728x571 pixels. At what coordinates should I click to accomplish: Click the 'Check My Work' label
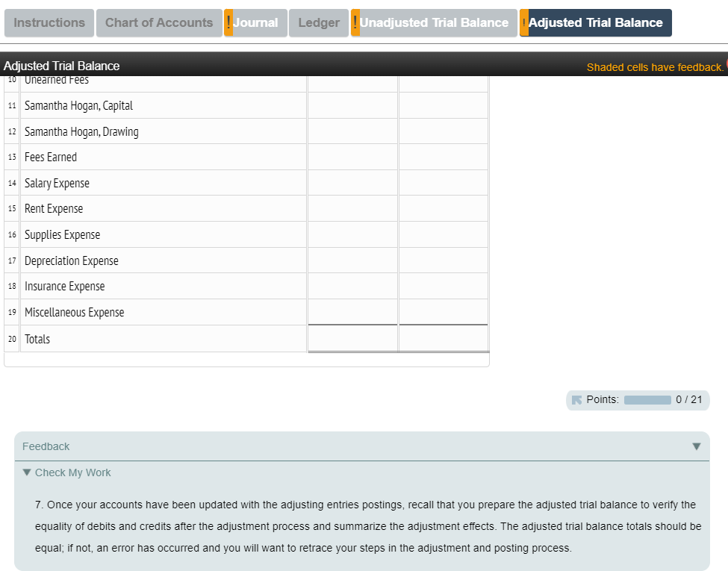73,472
